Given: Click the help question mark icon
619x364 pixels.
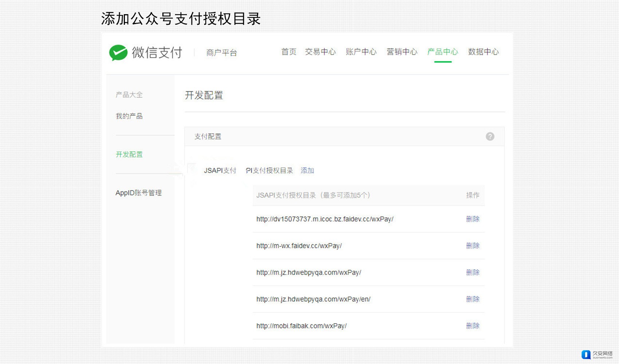Looking at the screenshot, I should pyautogui.click(x=490, y=136).
